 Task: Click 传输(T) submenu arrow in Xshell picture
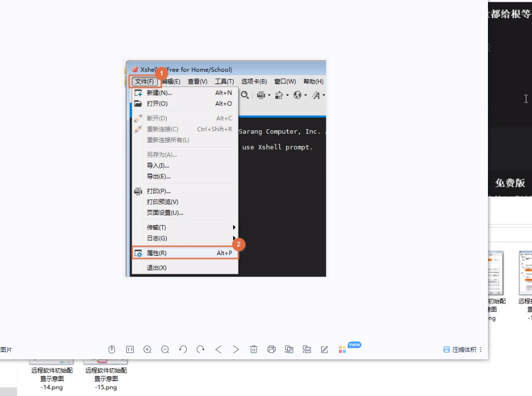(234, 227)
